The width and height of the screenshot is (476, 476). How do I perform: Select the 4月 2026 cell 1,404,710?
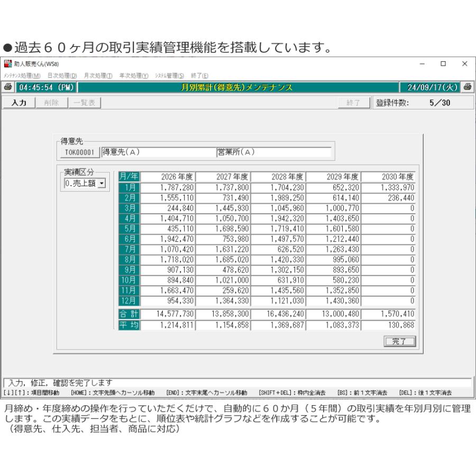pos(168,218)
